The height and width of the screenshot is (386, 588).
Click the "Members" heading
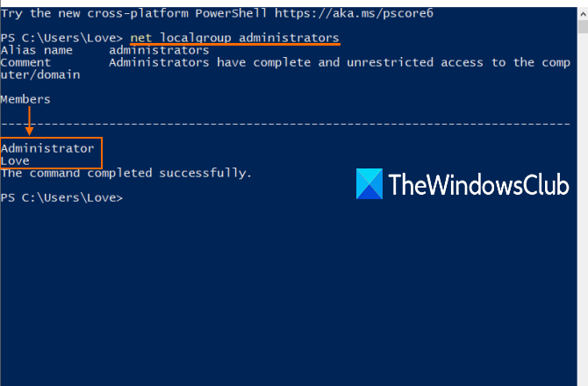[25, 99]
